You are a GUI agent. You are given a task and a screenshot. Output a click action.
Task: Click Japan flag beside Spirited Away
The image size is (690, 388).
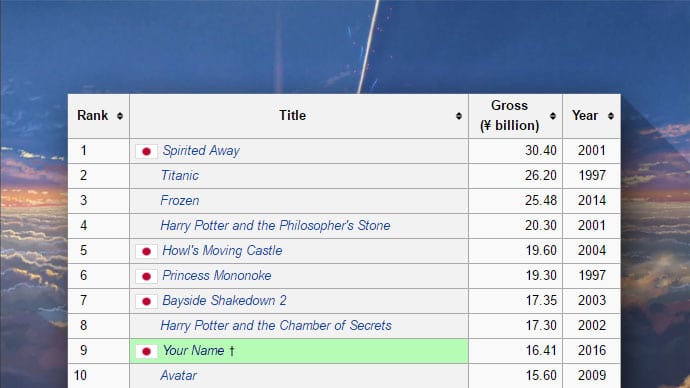[x=147, y=151]
